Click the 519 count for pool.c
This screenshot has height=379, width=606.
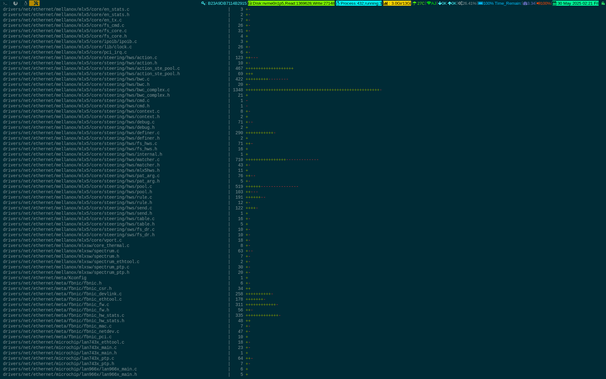pyautogui.click(x=239, y=186)
